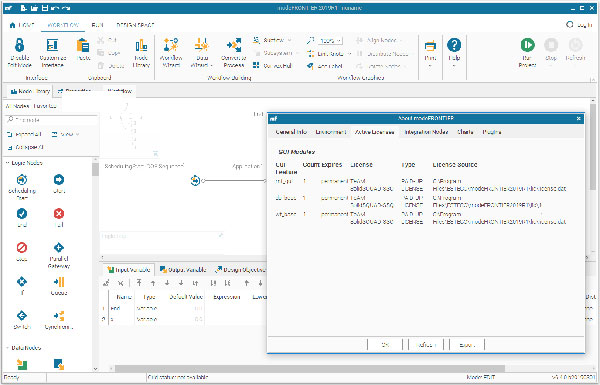Select the Switch node icon
Image resolution: width=600 pixels, height=385 pixels.
[22, 316]
